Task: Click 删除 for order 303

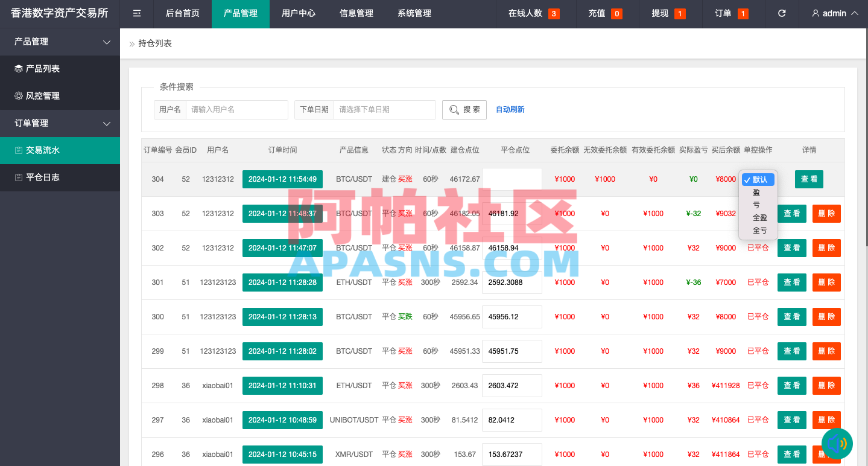Action: 826,213
